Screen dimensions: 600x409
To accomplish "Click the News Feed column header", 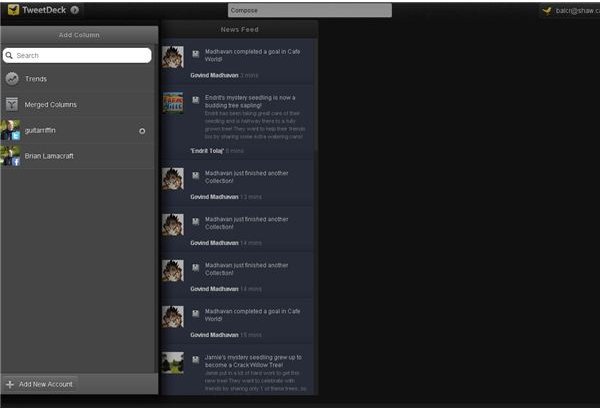I will [x=240, y=29].
